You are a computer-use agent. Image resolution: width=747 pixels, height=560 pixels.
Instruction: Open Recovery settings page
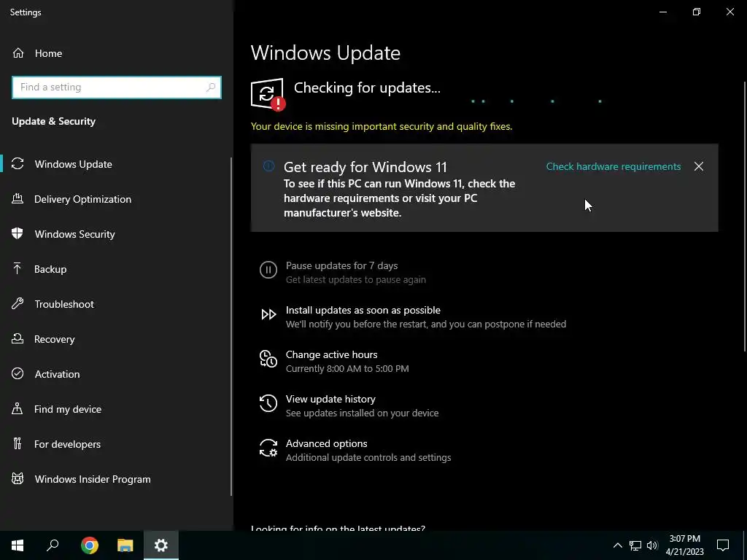[116, 338]
